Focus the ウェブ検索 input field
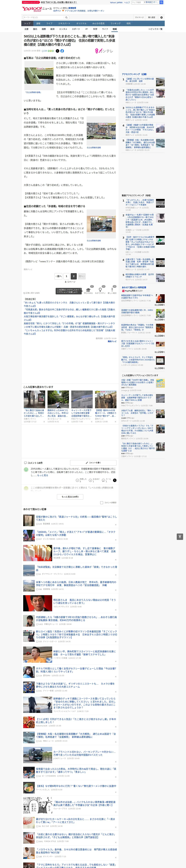Viewport: 186px width, 868px height. [137, 2]
